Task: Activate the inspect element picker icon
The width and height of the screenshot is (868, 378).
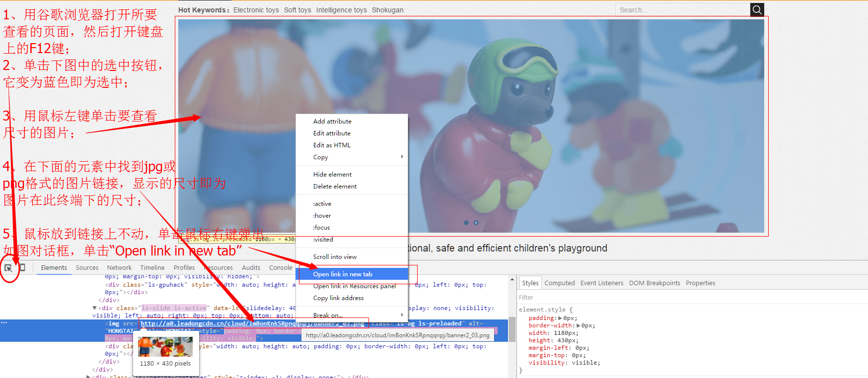Action: 8,268
